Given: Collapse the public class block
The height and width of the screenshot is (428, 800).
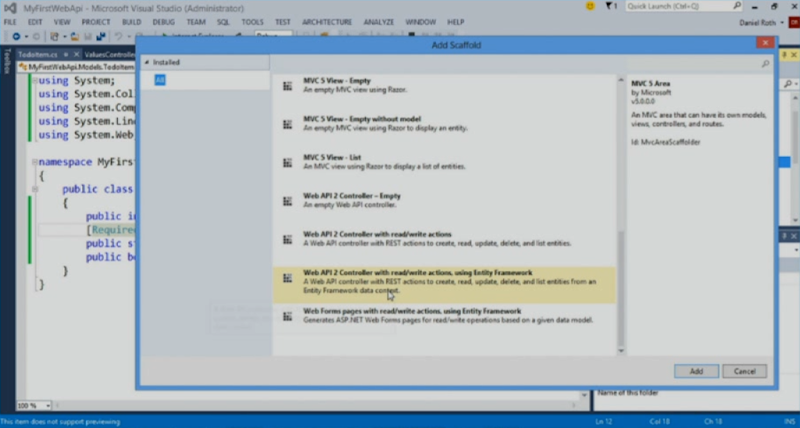Looking at the screenshot, I should pyautogui.click(x=35, y=189).
